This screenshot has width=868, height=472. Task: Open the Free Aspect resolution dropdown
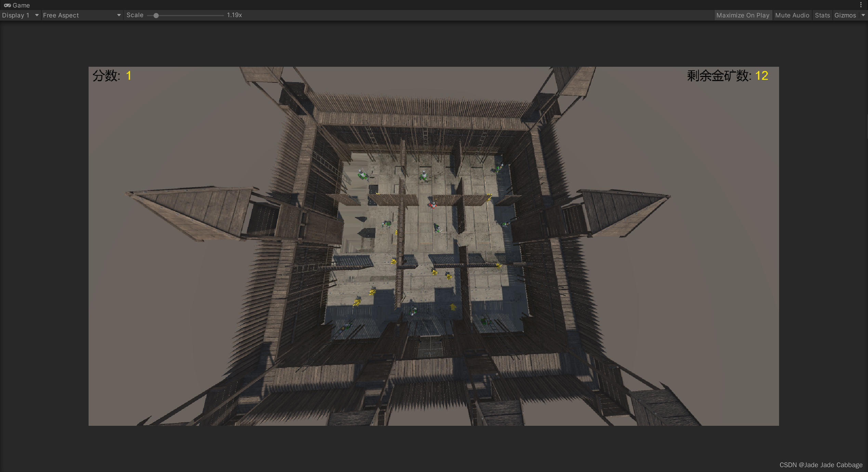point(81,15)
